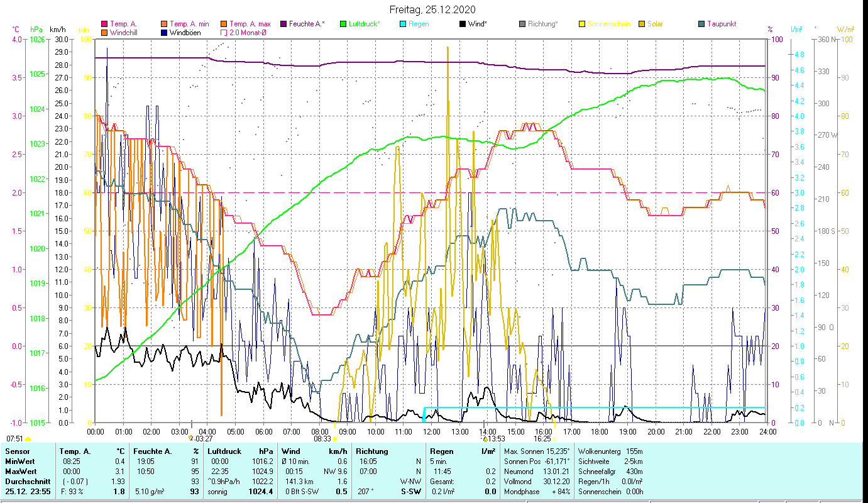Click the 'hPa' axis unit above the chart
The image size is (868, 503).
[x=36, y=30]
